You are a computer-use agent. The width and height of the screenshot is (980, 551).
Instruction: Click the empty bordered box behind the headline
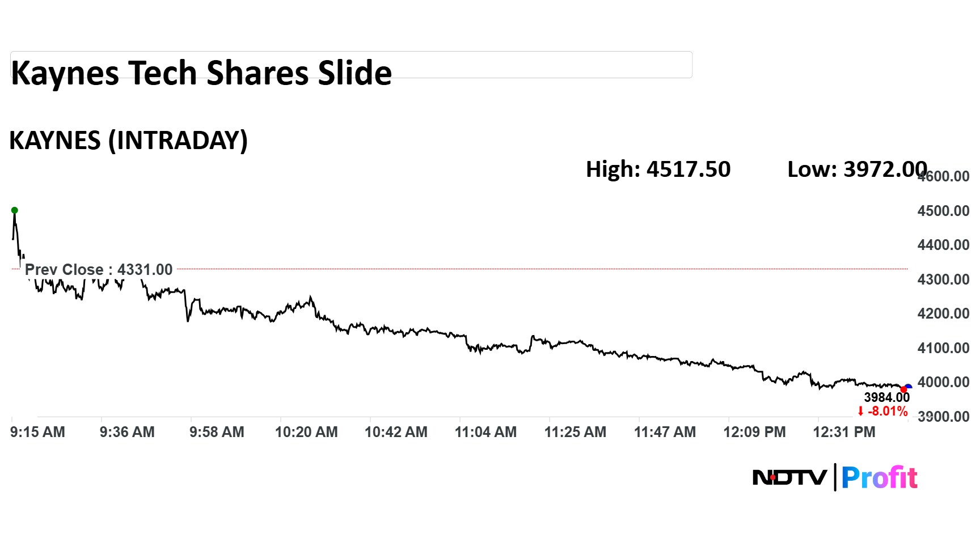(539, 64)
